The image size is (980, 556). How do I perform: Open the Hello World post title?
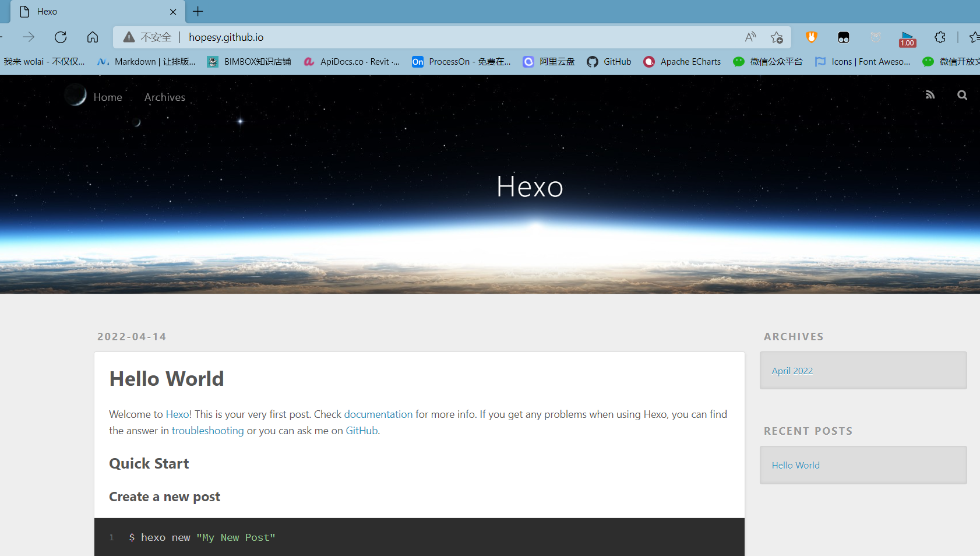167,379
